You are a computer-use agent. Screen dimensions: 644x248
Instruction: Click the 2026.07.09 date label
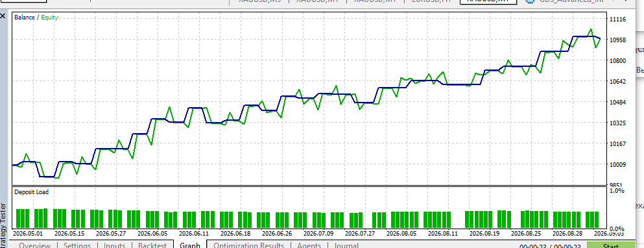[x=318, y=233]
